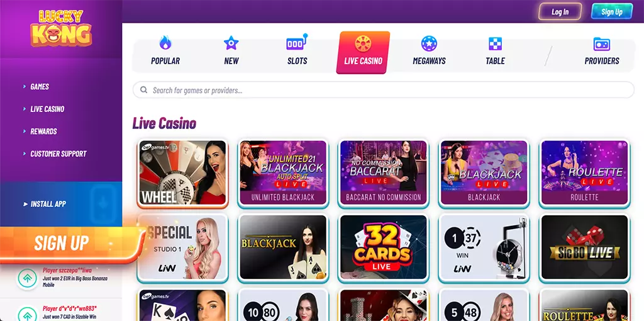Viewport: 644px width, 321px height.
Task: Open the 32 Cards Live game thumbnail
Action: point(384,247)
